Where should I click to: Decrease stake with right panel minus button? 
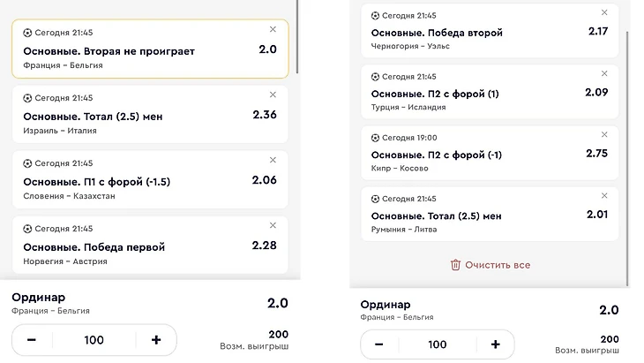[x=378, y=344]
